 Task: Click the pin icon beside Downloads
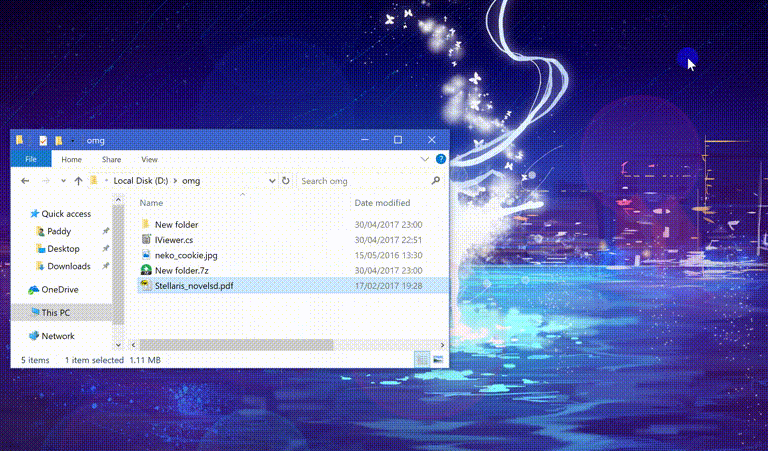(x=105, y=266)
